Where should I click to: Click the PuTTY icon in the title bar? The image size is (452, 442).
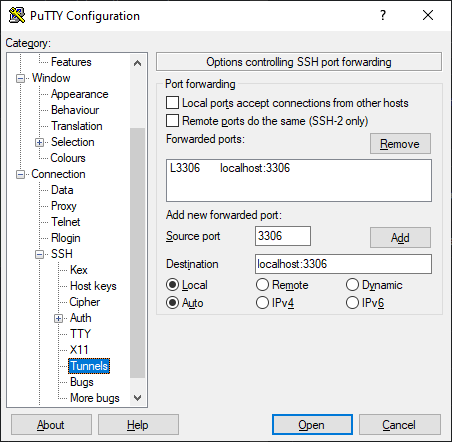[17, 15]
